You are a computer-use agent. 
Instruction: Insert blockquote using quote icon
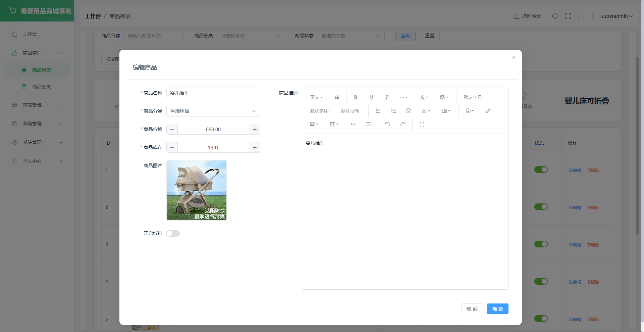pyautogui.click(x=337, y=97)
